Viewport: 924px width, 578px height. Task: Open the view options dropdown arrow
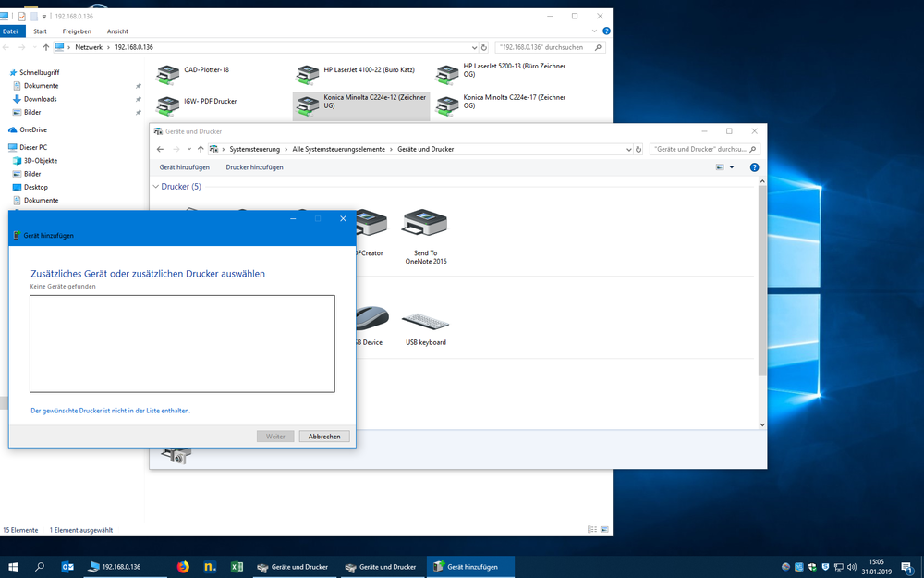point(732,167)
